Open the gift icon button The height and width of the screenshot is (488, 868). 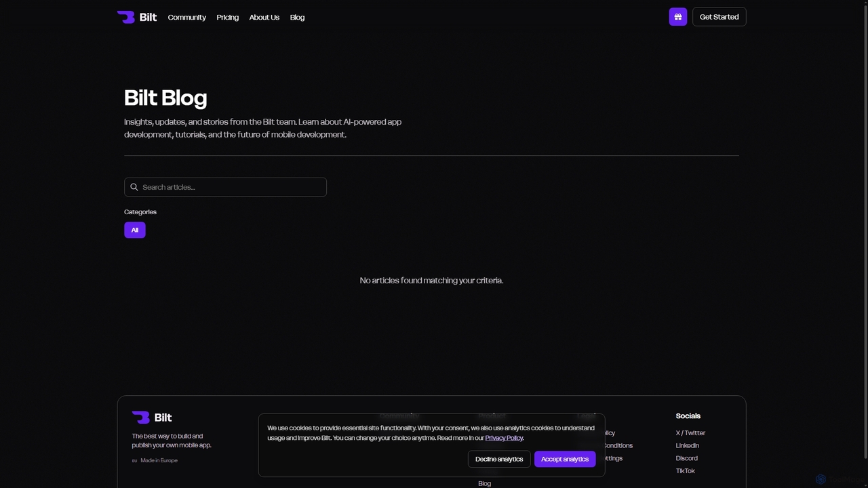(678, 17)
